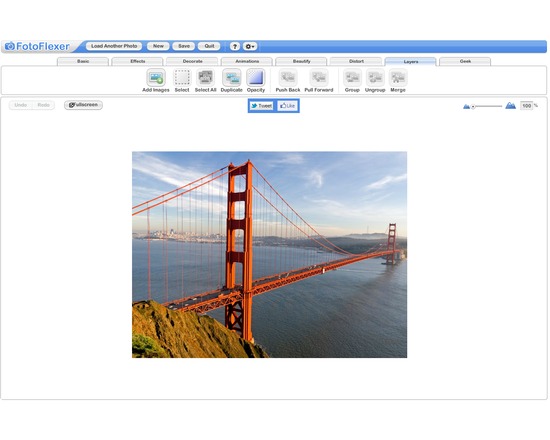Click Load Another Photo button
The width and height of the screenshot is (550, 440).
pyautogui.click(x=114, y=46)
